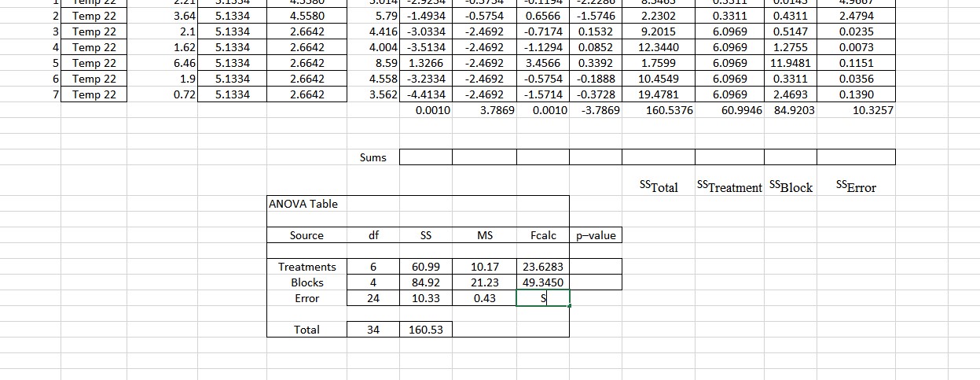This screenshot has width=980, height=380.
Task: Select the cell containing 0.0073
Action: [x=857, y=47]
